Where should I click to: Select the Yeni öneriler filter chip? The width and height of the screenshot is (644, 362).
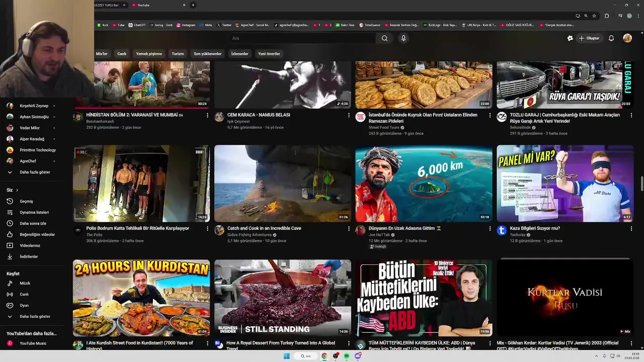[x=269, y=54]
